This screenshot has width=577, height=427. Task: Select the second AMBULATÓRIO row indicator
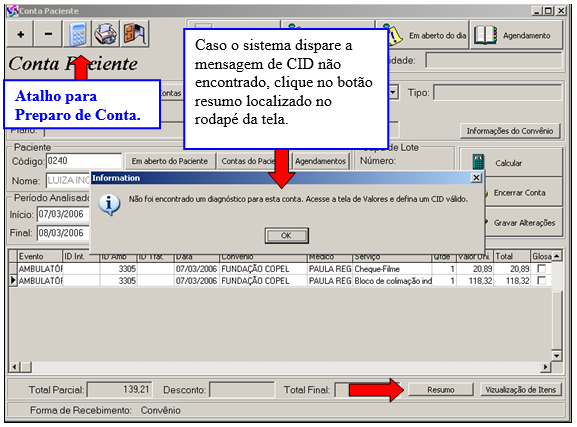point(13,280)
